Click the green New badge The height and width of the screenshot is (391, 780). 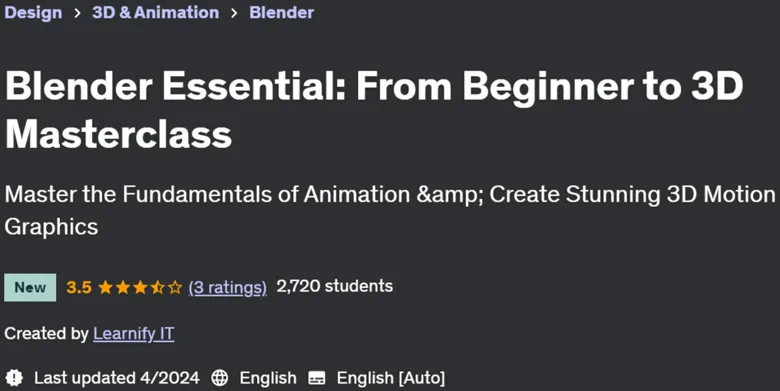(x=30, y=287)
